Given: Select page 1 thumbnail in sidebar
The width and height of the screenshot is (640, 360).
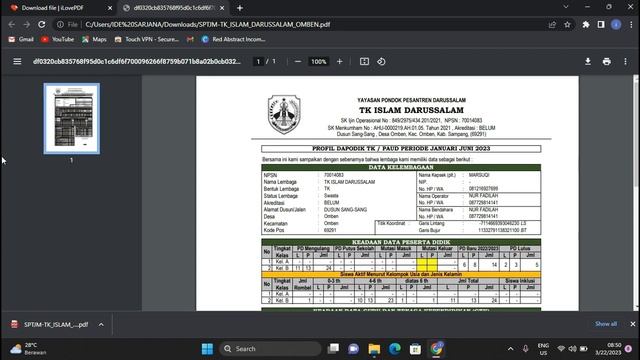Looking at the screenshot, I should point(72,118).
